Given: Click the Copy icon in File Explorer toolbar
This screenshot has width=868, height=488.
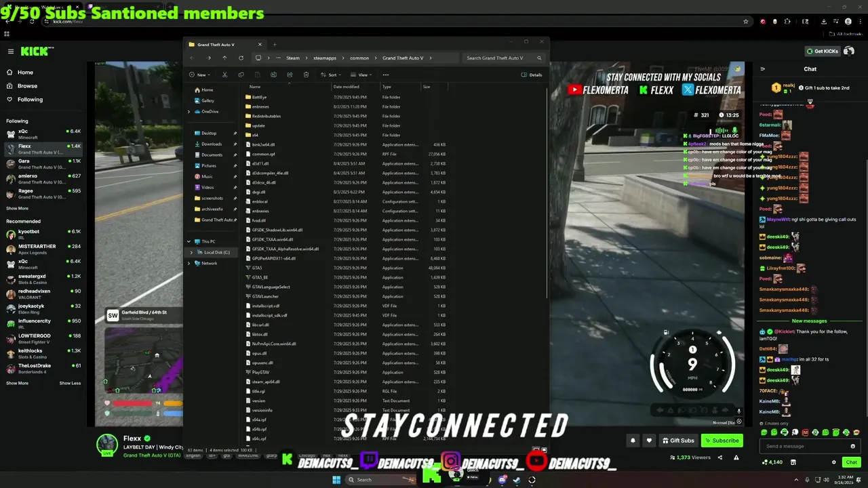Looking at the screenshot, I should coord(241,75).
